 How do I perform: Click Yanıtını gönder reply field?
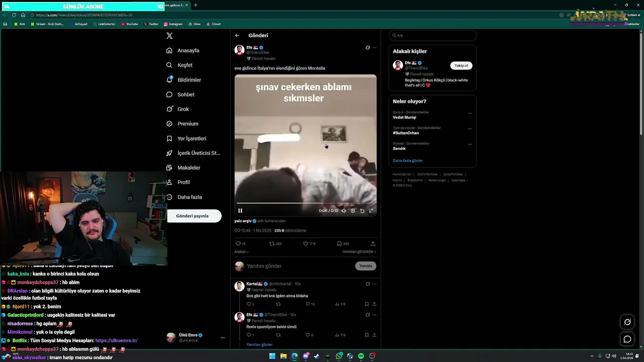299,266
